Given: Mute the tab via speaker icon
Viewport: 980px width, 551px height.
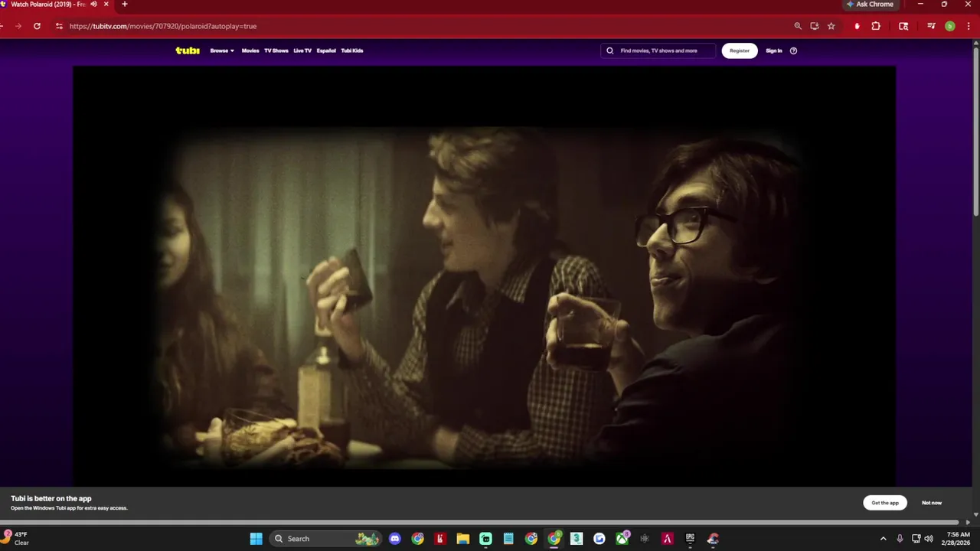Looking at the screenshot, I should click(x=94, y=4).
